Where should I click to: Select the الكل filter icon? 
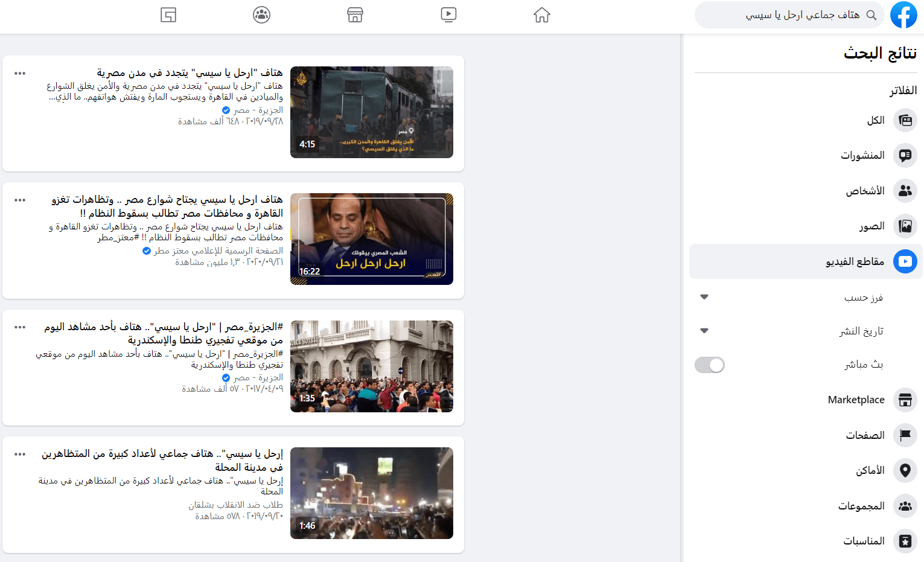click(905, 120)
